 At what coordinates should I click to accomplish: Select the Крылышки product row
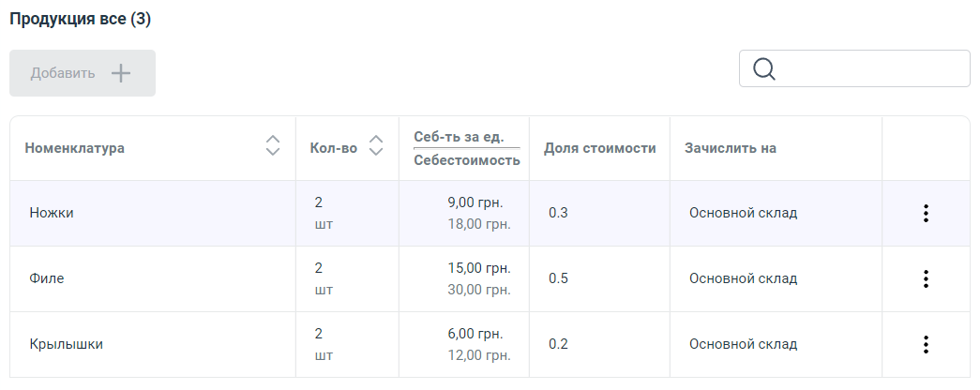click(66, 344)
